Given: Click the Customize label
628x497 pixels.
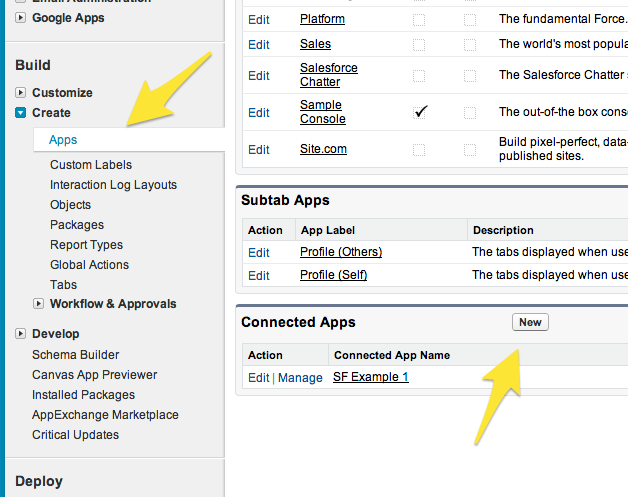Looking at the screenshot, I should pyautogui.click(x=62, y=93).
